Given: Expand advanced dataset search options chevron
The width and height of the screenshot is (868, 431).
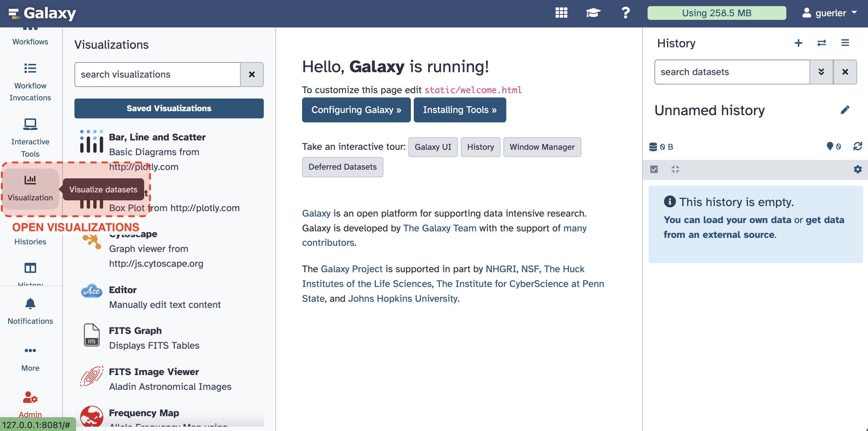Looking at the screenshot, I should pos(821,72).
